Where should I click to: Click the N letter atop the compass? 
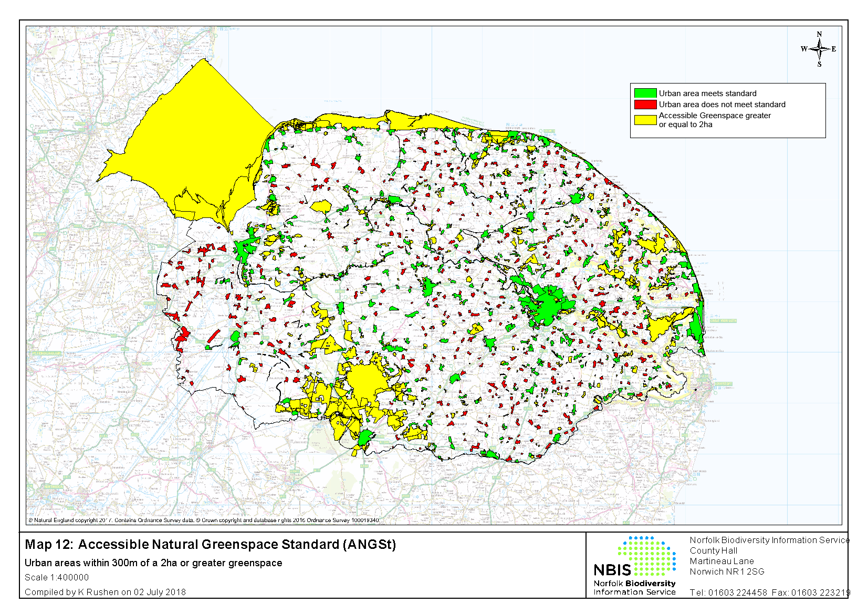tap(819, 35)
